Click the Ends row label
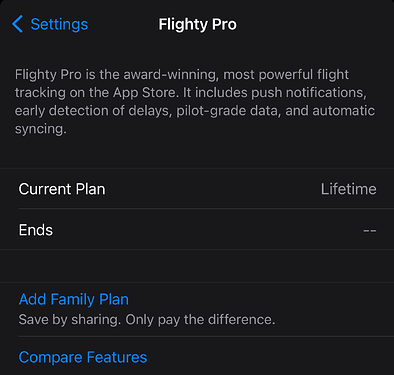 [x=36, y=230]
